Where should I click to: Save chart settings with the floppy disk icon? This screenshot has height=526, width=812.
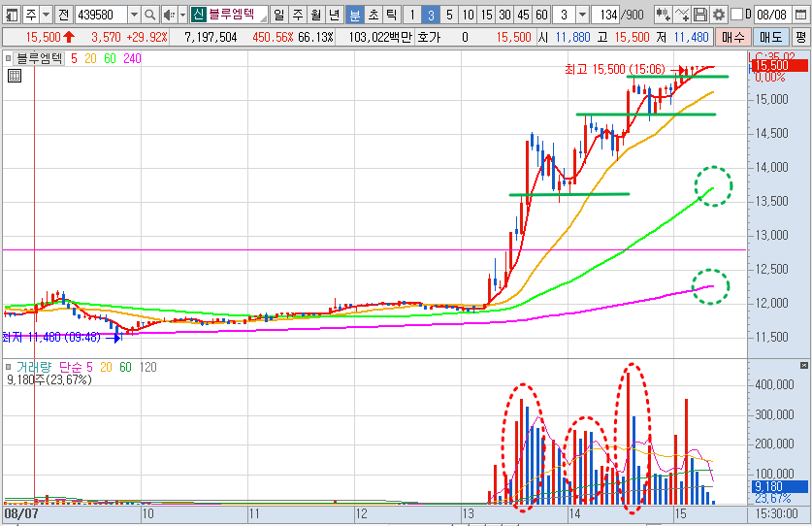pos(700,15)
